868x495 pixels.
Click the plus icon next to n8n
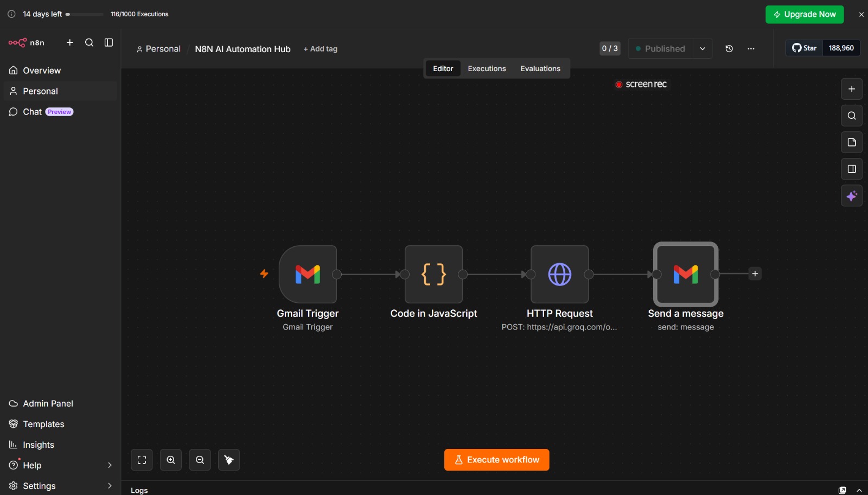69,42
